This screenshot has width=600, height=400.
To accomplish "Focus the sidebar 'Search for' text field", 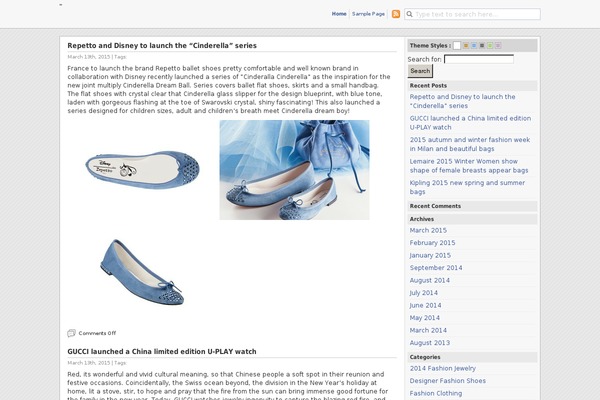I will (x=479, y=59).
